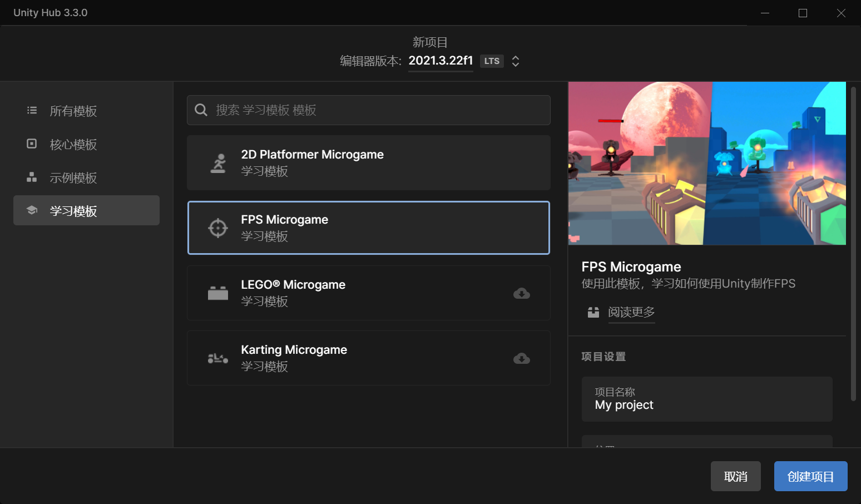Click the 项目设置 heading
Screen dimensions: 861x504
tap(603, 357)
